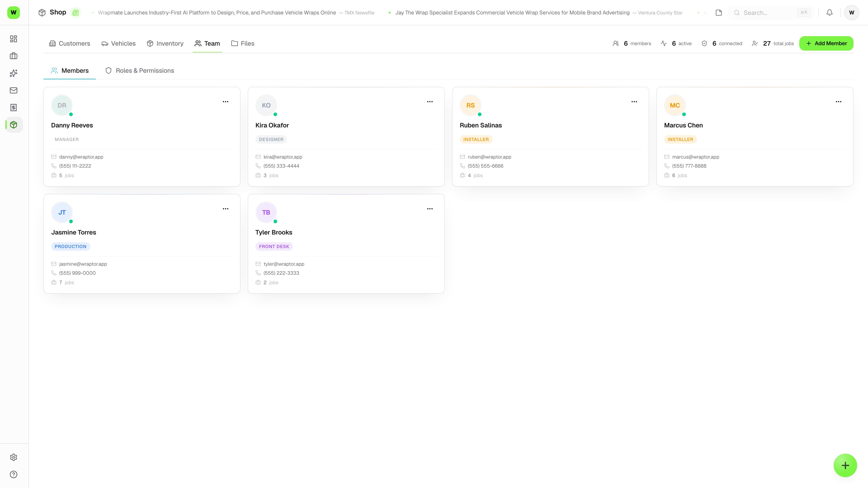Click marcus@wraptor.app email
The image size is (868, 488).
click(x=696, y=157)
